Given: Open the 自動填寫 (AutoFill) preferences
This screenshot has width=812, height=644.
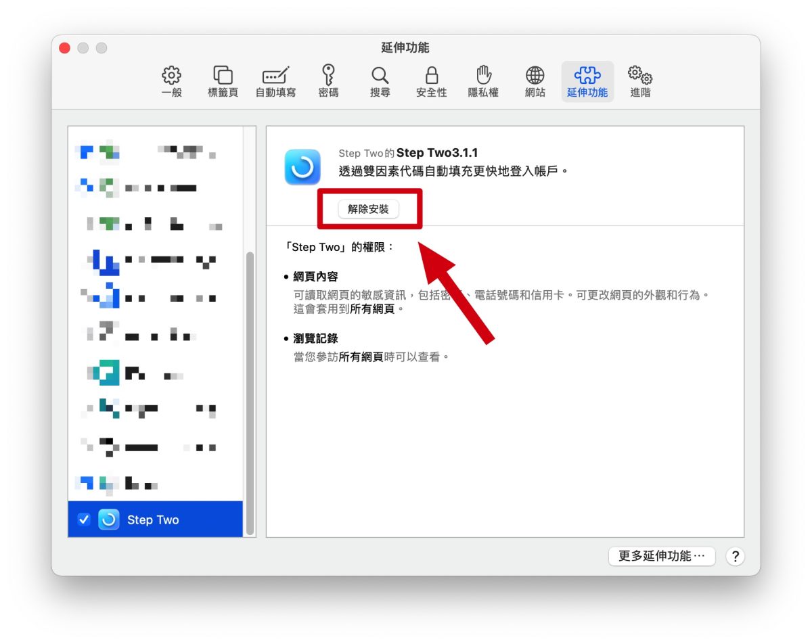Looking at the screenshot, I should pyautogui.click(x=275, y=82).
